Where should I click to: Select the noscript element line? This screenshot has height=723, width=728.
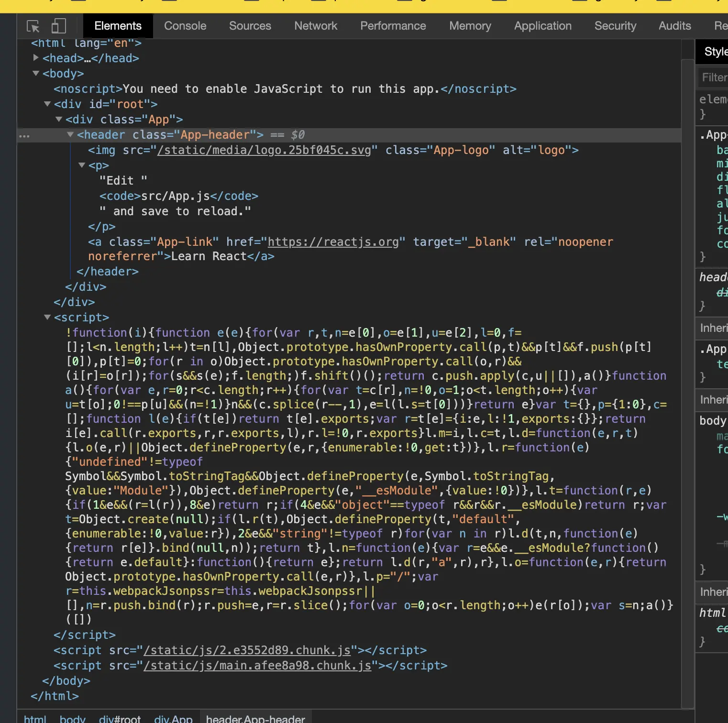point(285,89)
